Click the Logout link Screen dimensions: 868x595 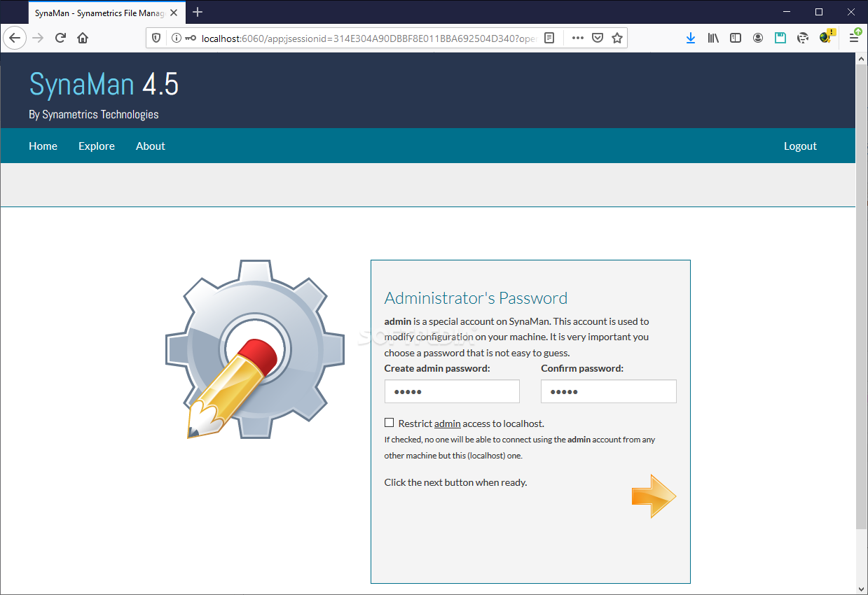tap(800, 146)
